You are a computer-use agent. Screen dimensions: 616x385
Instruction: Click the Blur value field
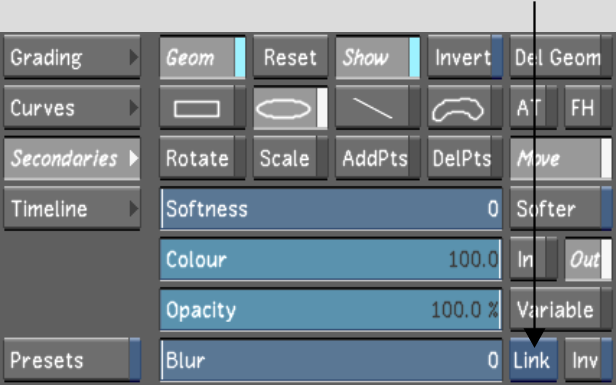[x=331, y=360]
